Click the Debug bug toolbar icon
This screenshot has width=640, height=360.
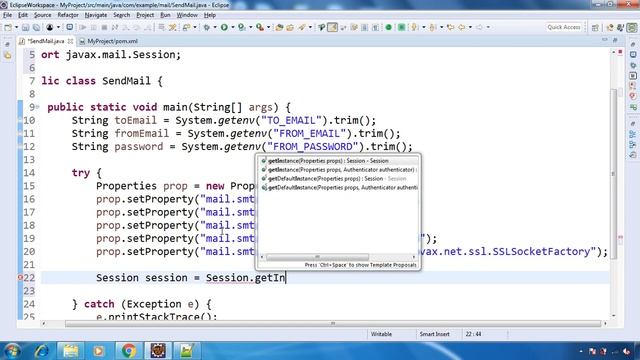click(207, 27)
